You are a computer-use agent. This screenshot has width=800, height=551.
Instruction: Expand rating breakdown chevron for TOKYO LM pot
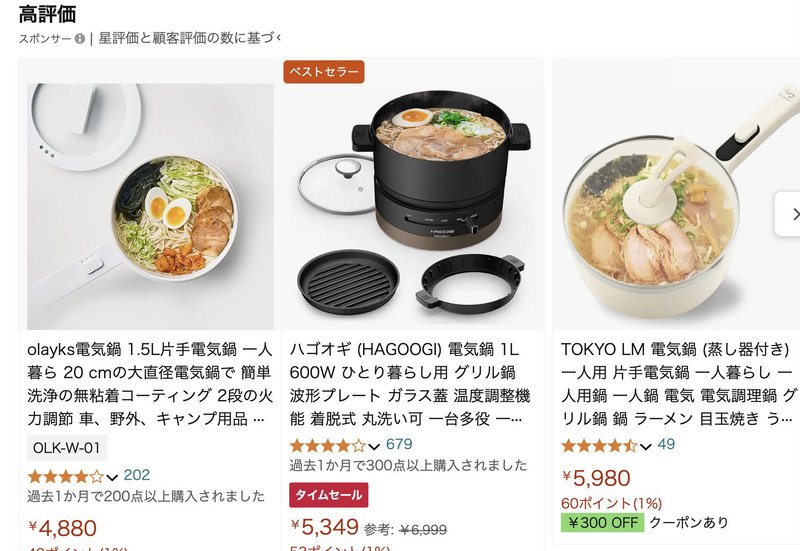click(645, 447)
